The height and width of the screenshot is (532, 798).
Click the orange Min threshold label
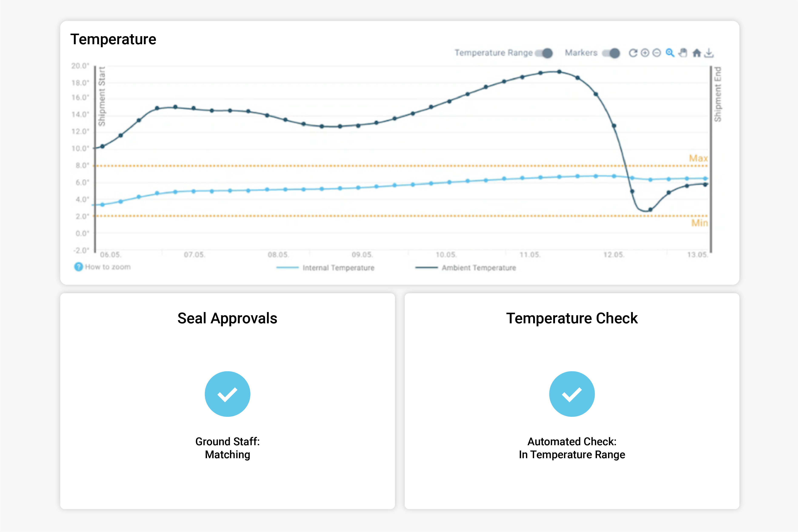[x=700, y=223]
